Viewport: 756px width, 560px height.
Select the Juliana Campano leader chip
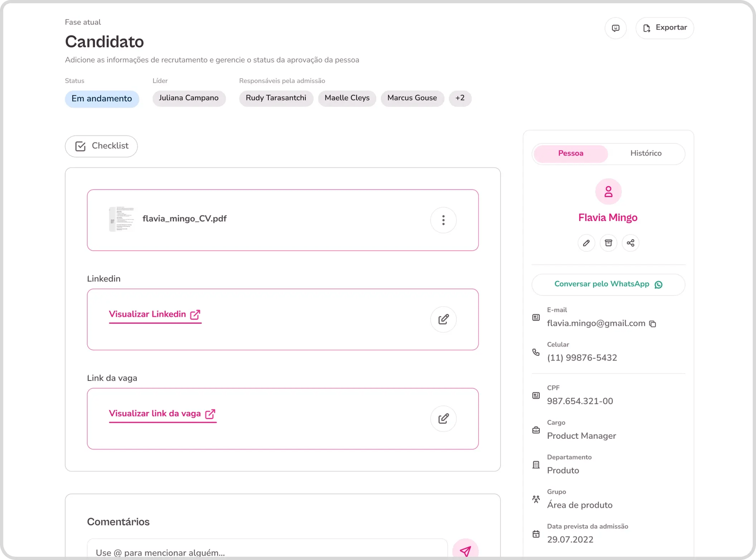189,98
